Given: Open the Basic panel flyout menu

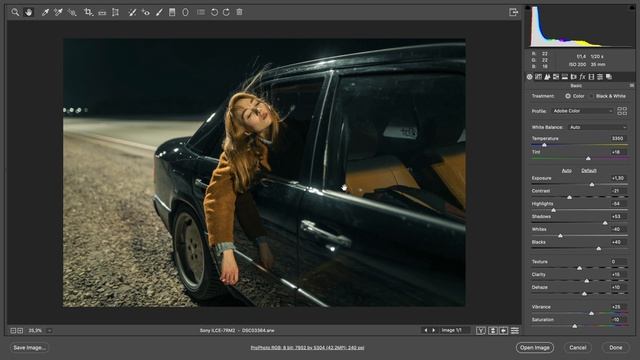Looking at the screenshot, I should 632,86.
